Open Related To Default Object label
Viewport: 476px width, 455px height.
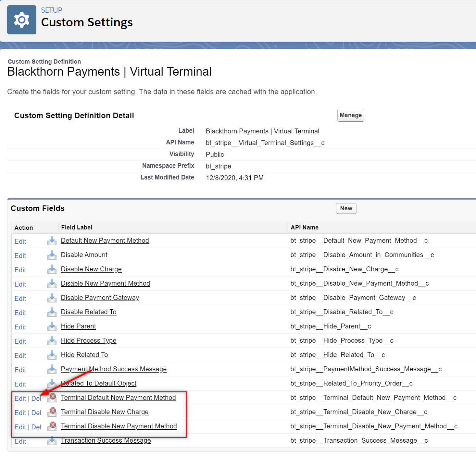point(99,383)
